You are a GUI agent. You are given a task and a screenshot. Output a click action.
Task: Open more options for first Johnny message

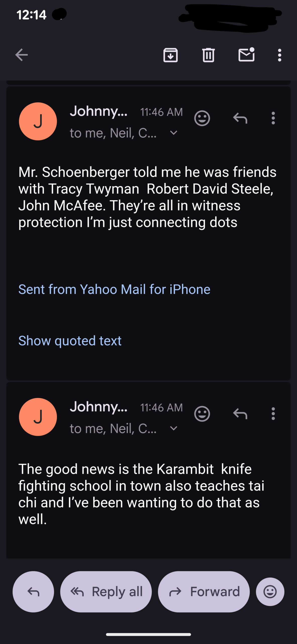(x=273, y=118)
